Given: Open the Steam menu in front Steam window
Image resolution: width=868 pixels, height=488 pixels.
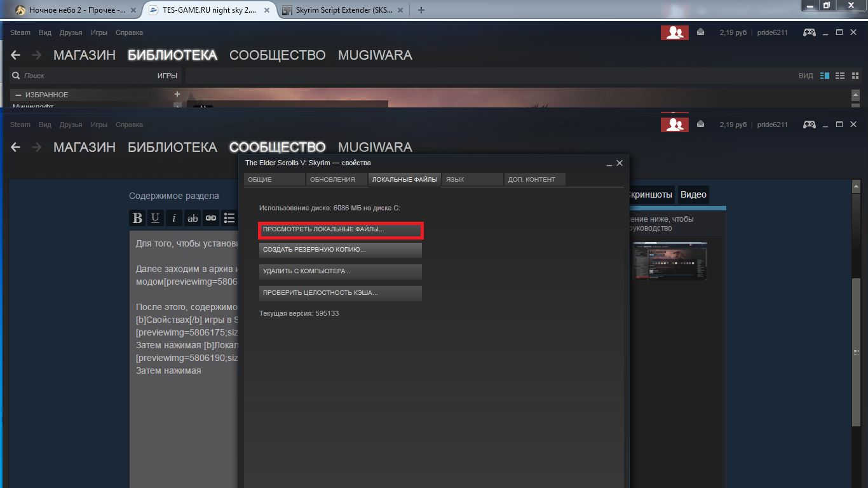Looking at the screenshot, I should pos(20,125).
